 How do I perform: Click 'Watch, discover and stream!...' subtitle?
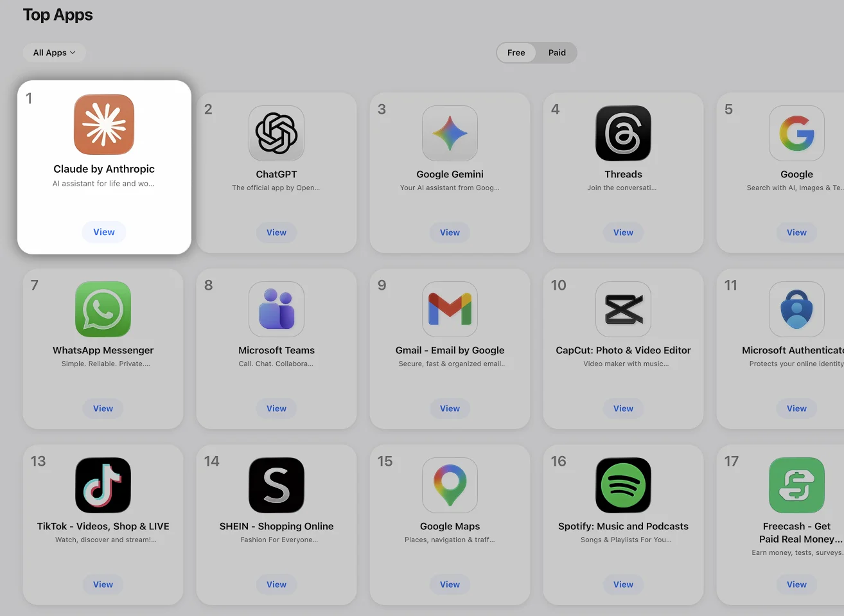(106, 540)
